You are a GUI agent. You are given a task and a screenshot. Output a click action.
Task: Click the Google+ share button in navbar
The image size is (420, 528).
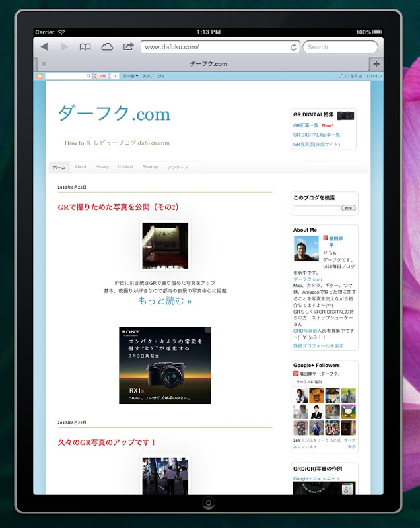click(x=100, y=76)
